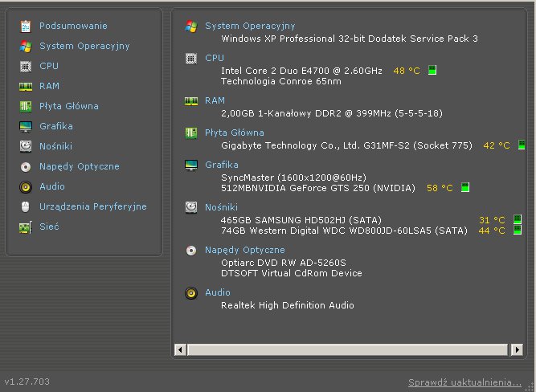Screen dimensions: 536x392
Task: Click the System Operacyjny Windows flag sidebar icon
Action: [x=26, y=46]
